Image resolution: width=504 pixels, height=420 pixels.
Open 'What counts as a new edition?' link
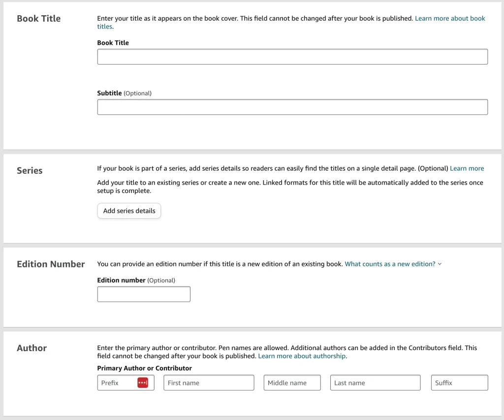pos(390,264)
